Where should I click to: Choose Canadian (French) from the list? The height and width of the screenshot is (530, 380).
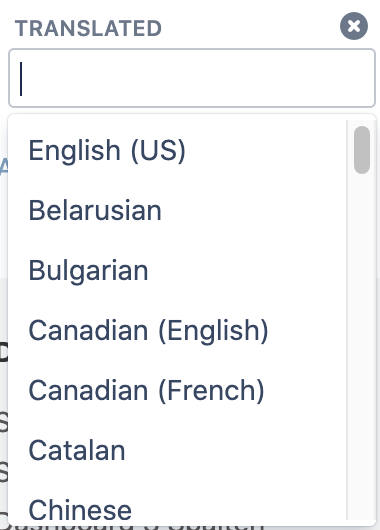pyautogui.click(x=177, y=390)
